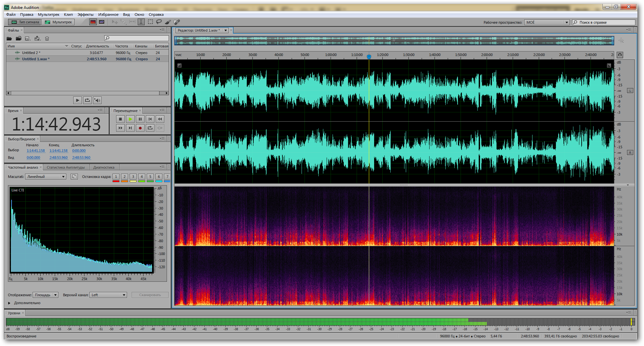Toggle left channel L enable button
Viewport: 644px width, 346px height.
pos(630,91)
